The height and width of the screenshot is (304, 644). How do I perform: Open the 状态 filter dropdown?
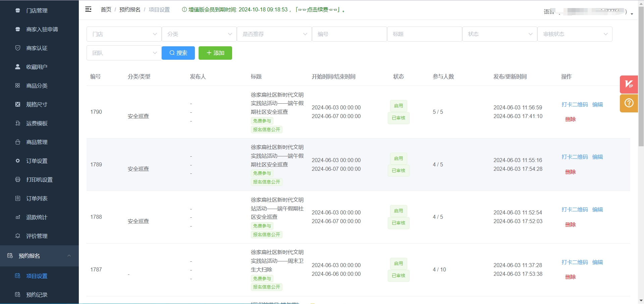pyautogui.click(x=500, y=34)
